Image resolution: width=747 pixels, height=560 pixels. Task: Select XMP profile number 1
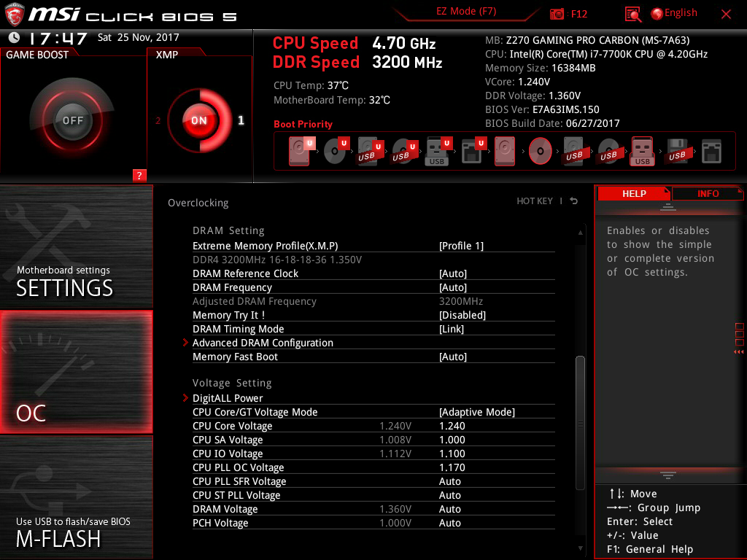[x=241, y=120]
